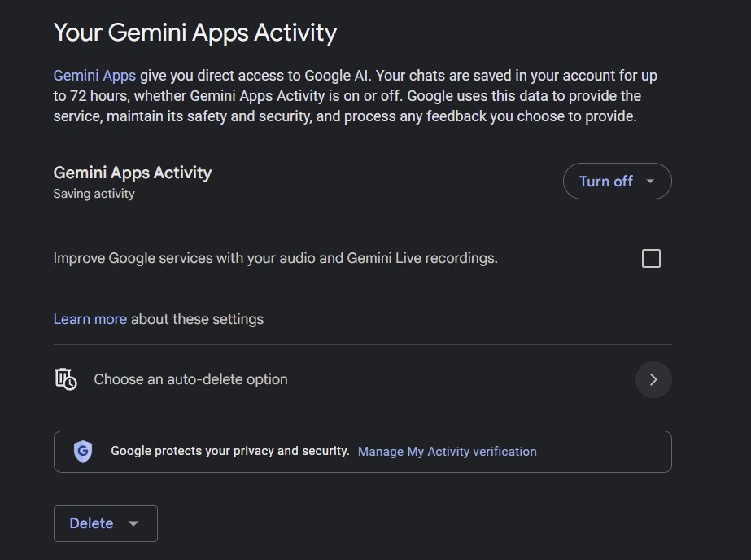
Task: Click the Your Gemini Apps Activity heading
Action: (x=194, y=33)
